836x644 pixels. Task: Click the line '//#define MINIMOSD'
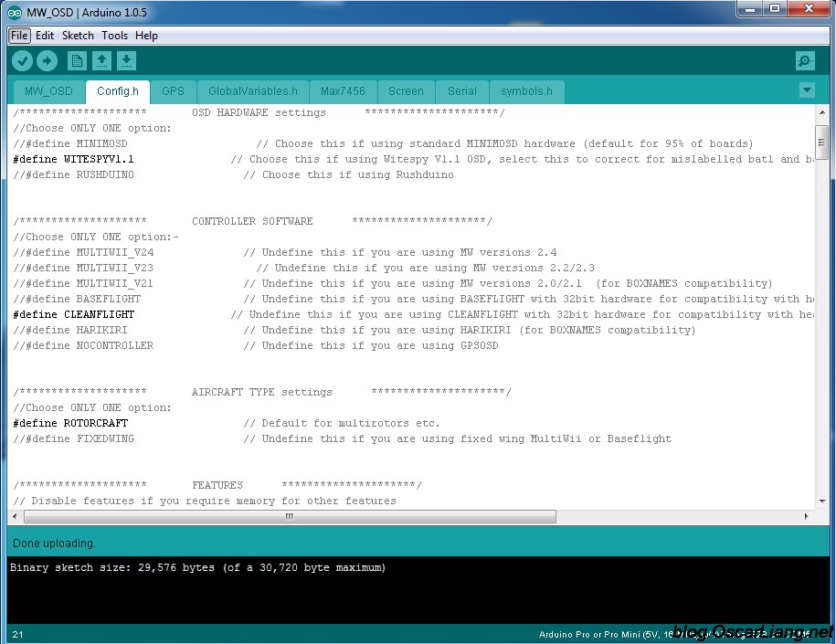pyautogui.click(x=70, y=143)
